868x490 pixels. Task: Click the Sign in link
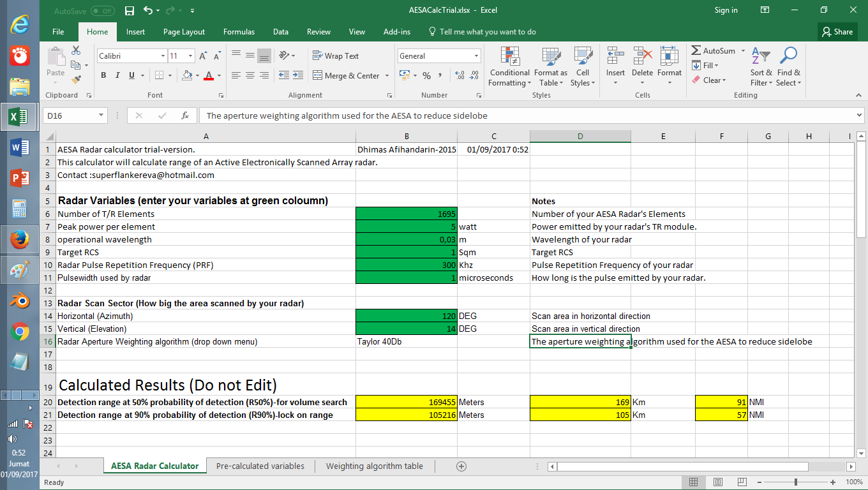726,10
